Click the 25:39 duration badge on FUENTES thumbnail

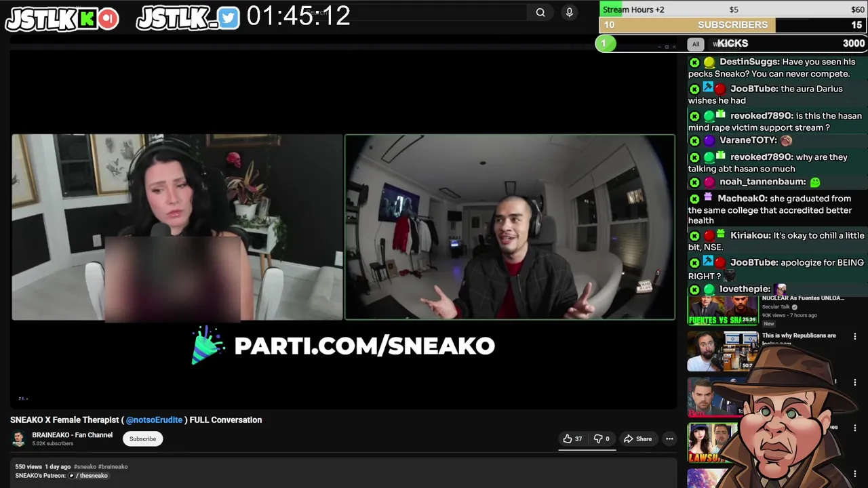click(x=749, y=320)
